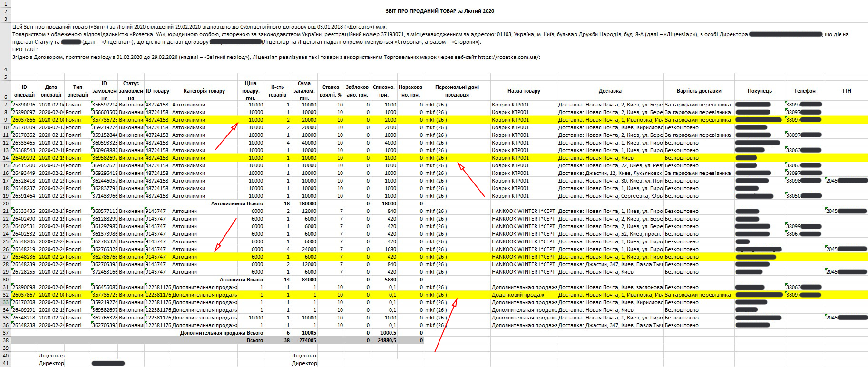Click the "Дата операції" header cell
Image resolution: width=868 pixels, height=367 pixels.
(x=51, y=91)
